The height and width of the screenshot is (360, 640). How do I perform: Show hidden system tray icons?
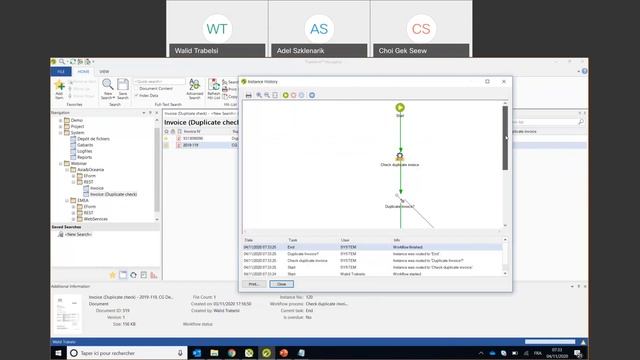point(481,353)
